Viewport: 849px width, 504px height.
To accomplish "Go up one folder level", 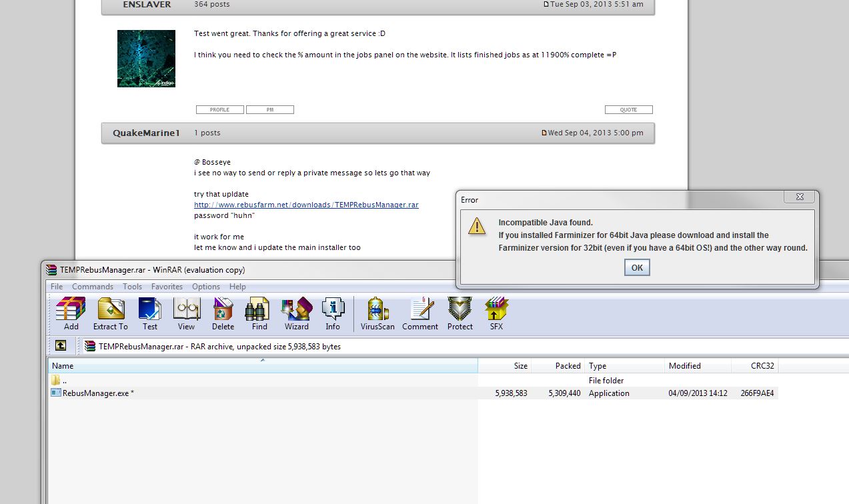I will tap(61, 345).
